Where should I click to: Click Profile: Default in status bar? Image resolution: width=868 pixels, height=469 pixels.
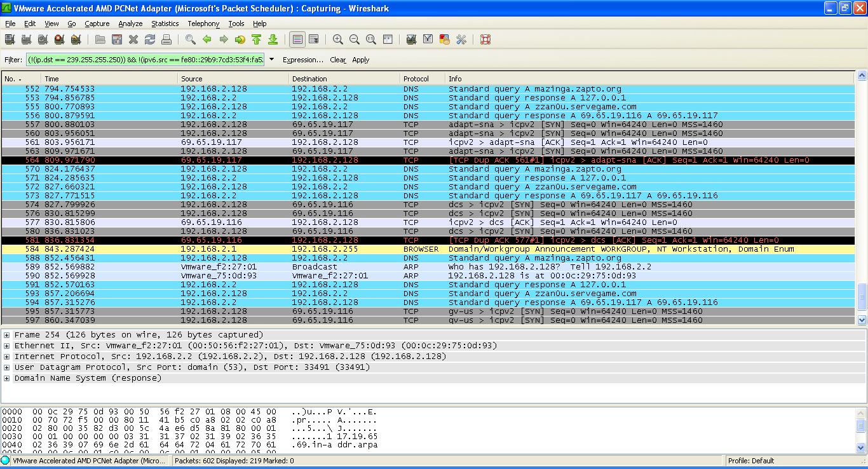click(751, 461)
